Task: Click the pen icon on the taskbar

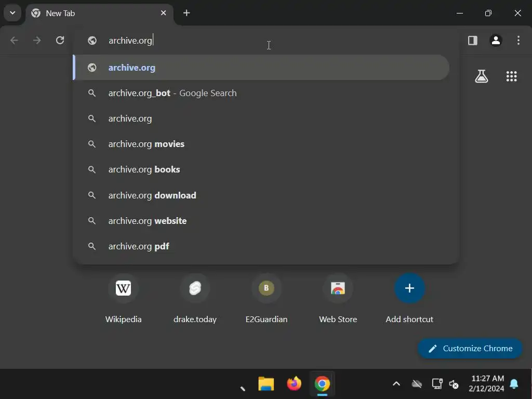Action: click(243, 388)
